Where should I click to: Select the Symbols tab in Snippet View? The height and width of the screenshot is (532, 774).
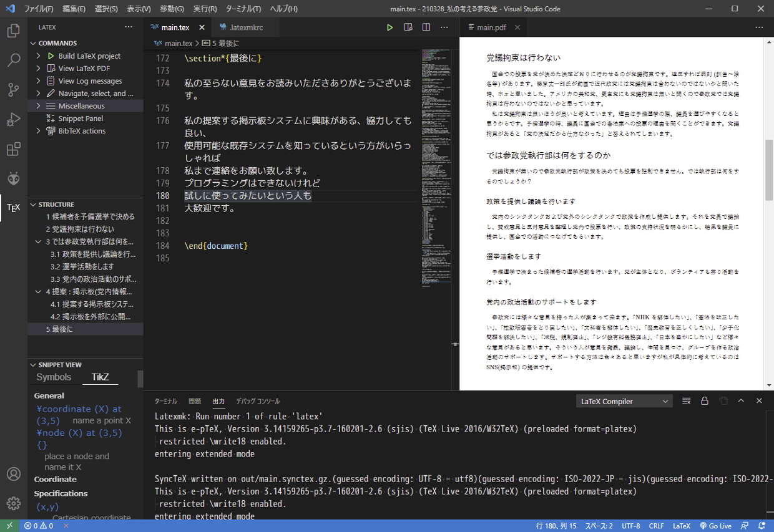54,377
